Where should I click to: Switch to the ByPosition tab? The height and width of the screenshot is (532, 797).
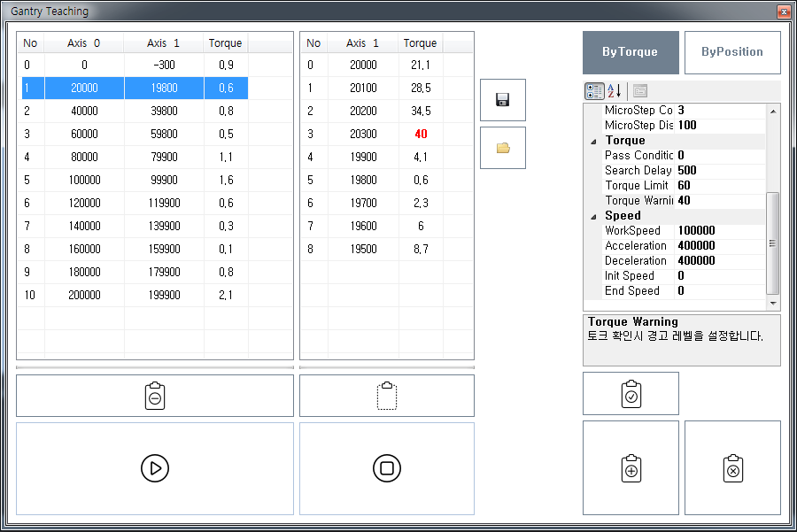[x=732, y=52]
